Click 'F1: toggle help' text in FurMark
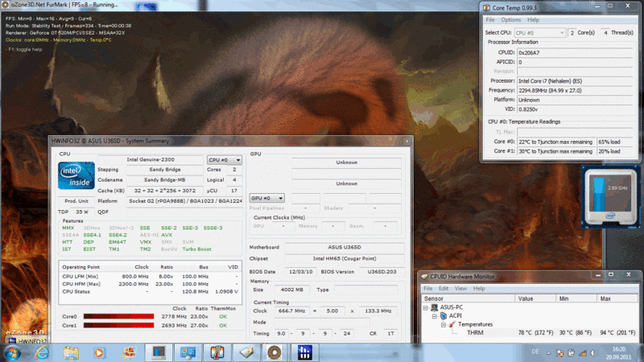 click(x=23, y=49)
